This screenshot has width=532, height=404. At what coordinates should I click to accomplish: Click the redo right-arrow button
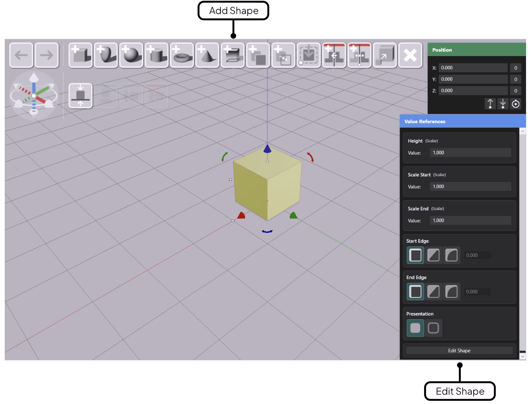pos(47,55)
